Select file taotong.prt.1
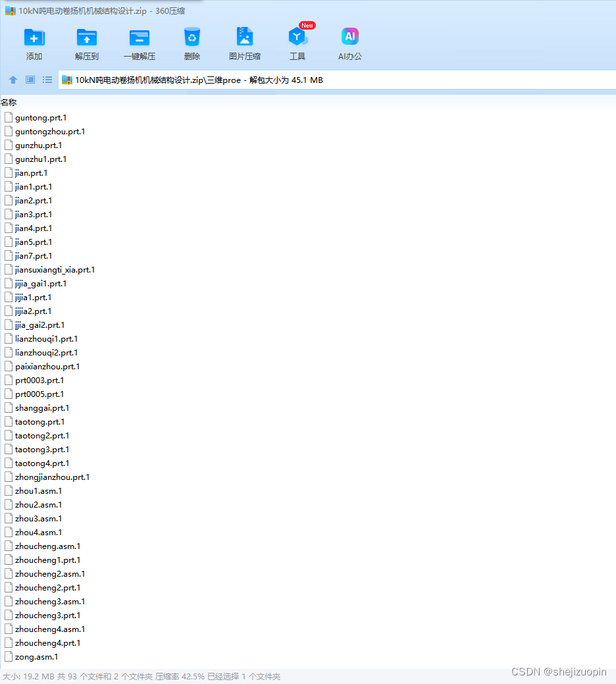This screenshot has width=616, height=684. point(35,422)
